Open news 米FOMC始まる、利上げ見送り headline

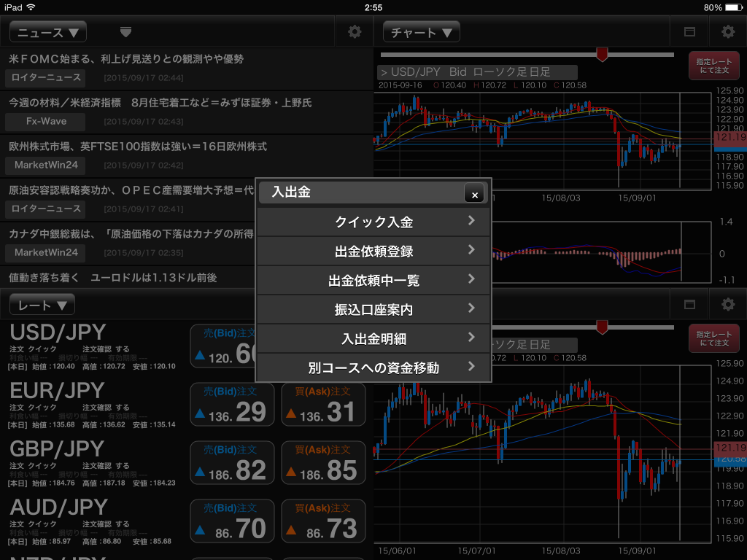[x=126, y=59]
